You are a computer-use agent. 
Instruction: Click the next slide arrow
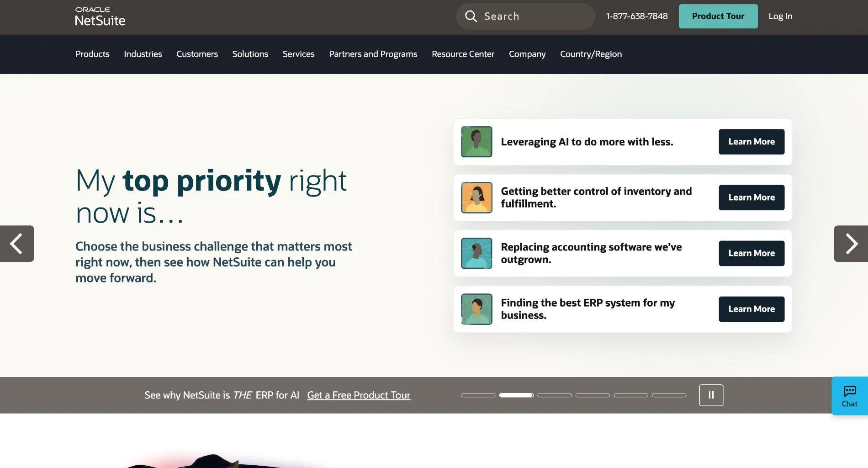(851, 244)
